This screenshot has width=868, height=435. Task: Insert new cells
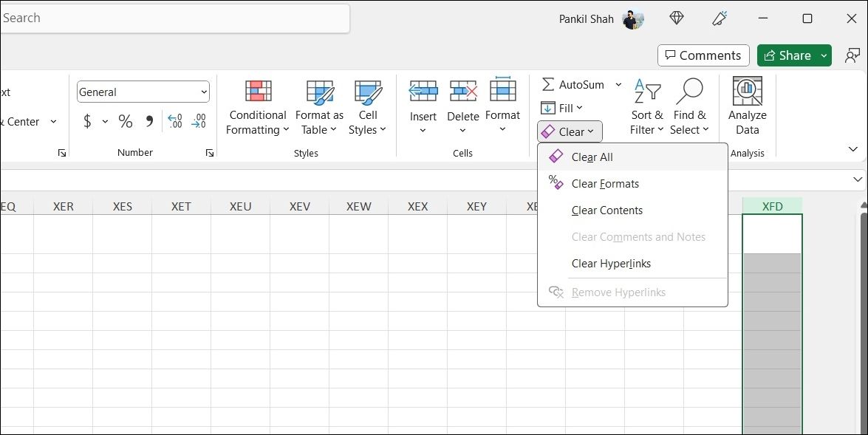(x=423, y=107)
